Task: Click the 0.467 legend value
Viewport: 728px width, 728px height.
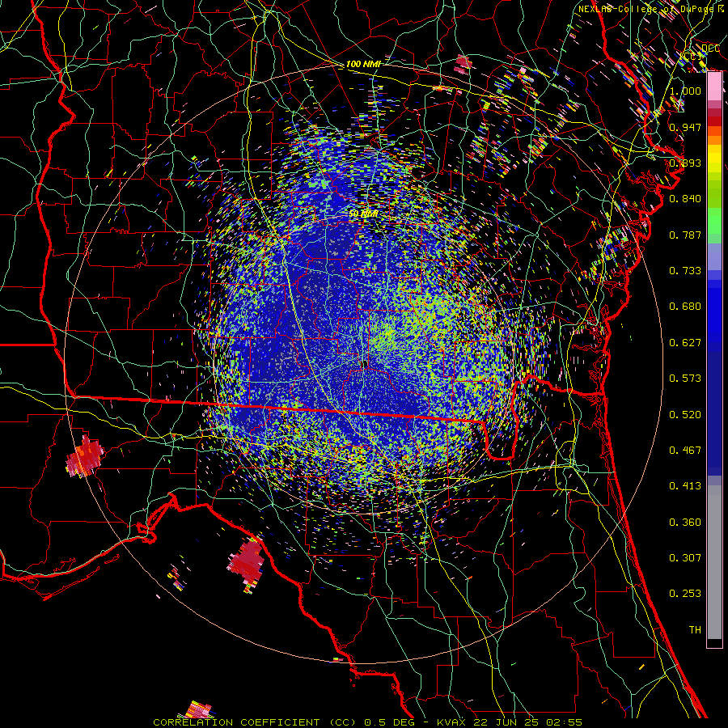Action: (x=685, y=451)
